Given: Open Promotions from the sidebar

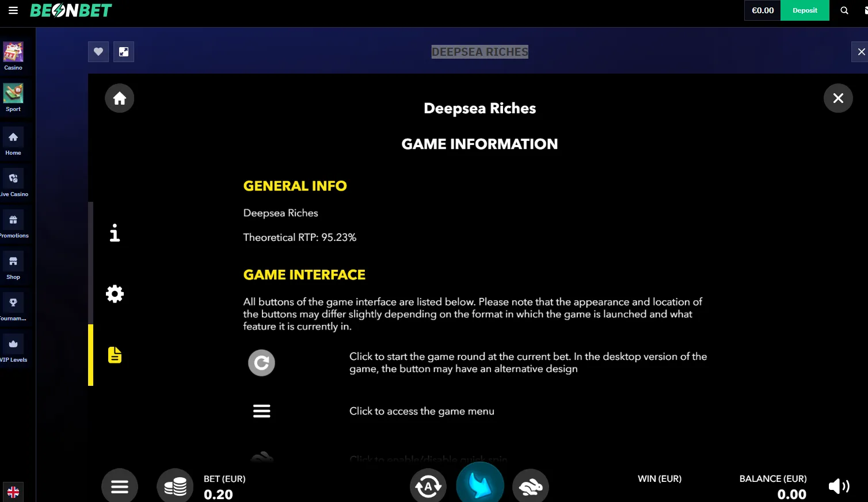Looking at the screenshot, I should pyautogui.click(x=13, y=224).
